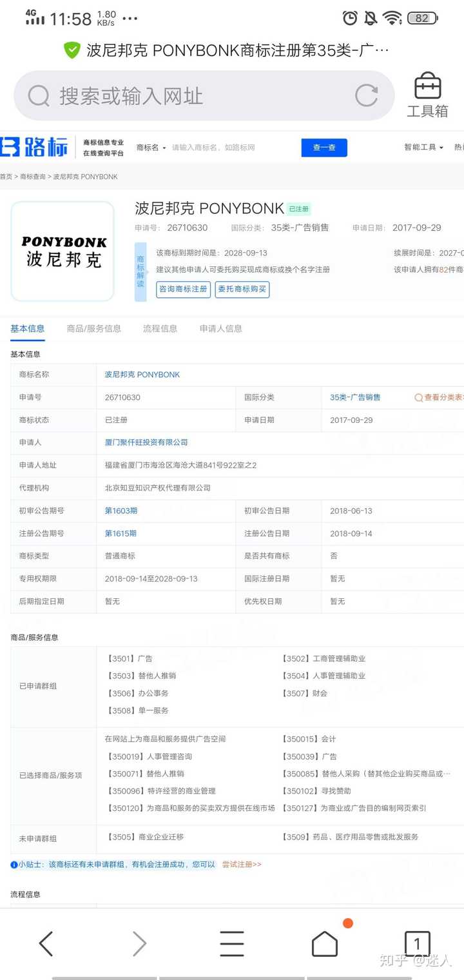Select the 【3504】人事管理辅助业 entry
This screenshot has width=464, height=980.
click(x=324, y=676)
